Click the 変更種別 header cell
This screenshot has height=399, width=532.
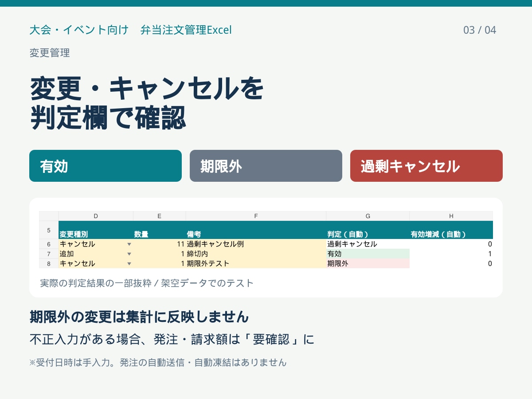[96, 230]
